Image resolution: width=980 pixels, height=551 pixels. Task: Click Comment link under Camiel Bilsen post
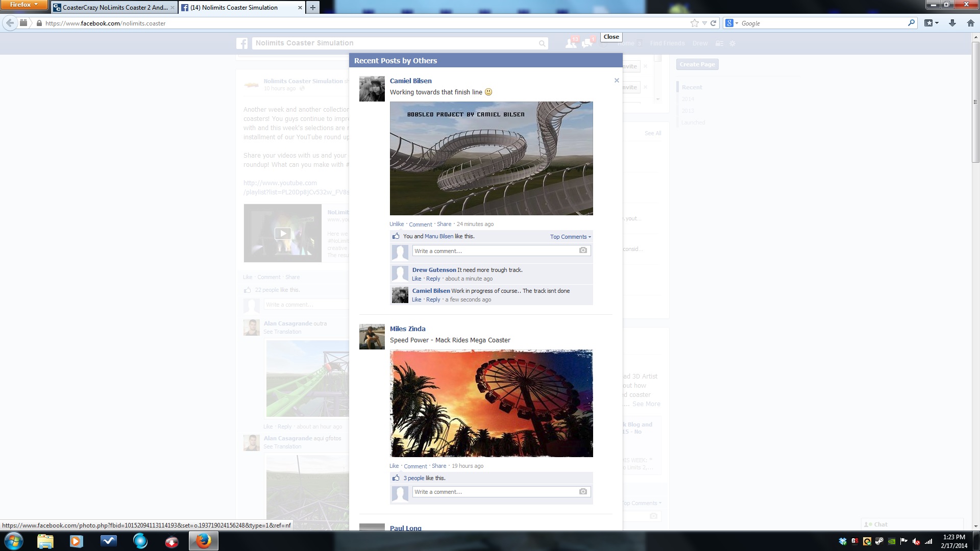[420, 224]
